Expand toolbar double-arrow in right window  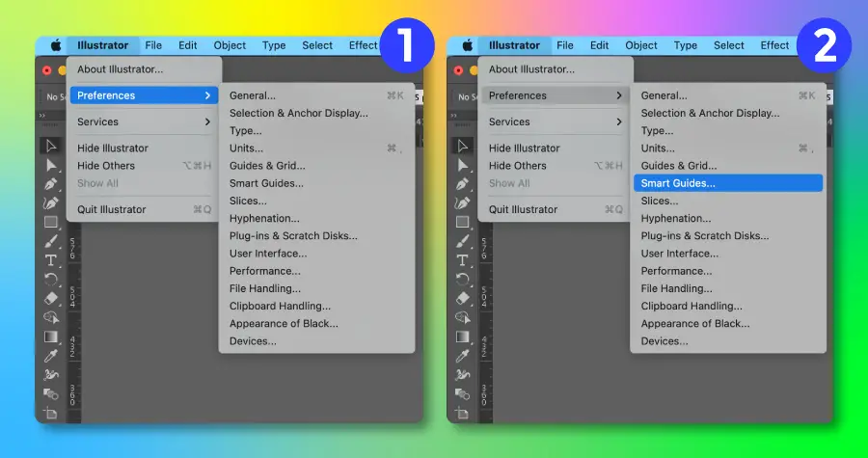click(x=454, y=116)
